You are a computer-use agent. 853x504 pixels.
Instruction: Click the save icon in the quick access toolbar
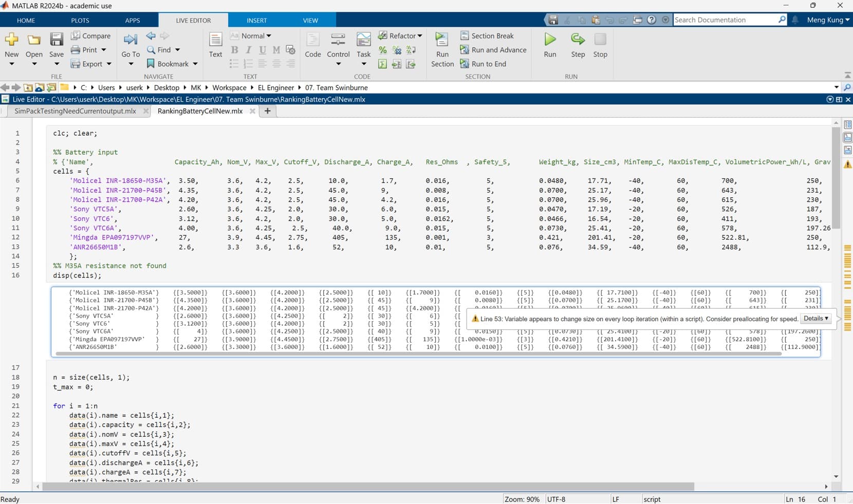[553, 20]
